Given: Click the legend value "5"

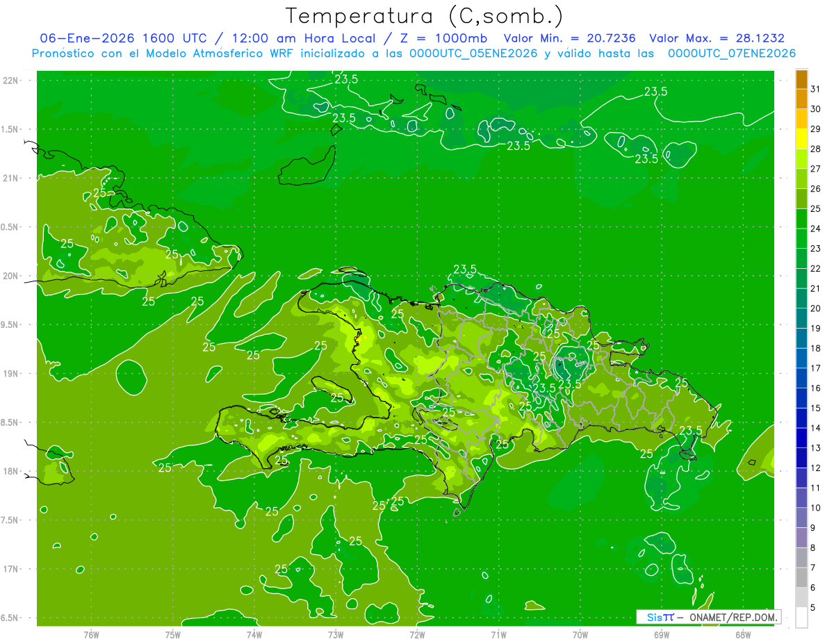Looking at the screenshot, I should coord(813,607).
